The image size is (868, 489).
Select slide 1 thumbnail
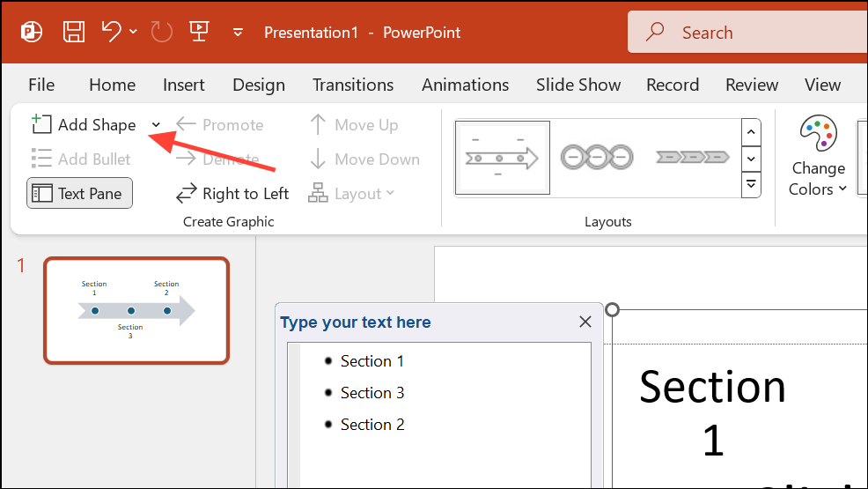[136, 310]
